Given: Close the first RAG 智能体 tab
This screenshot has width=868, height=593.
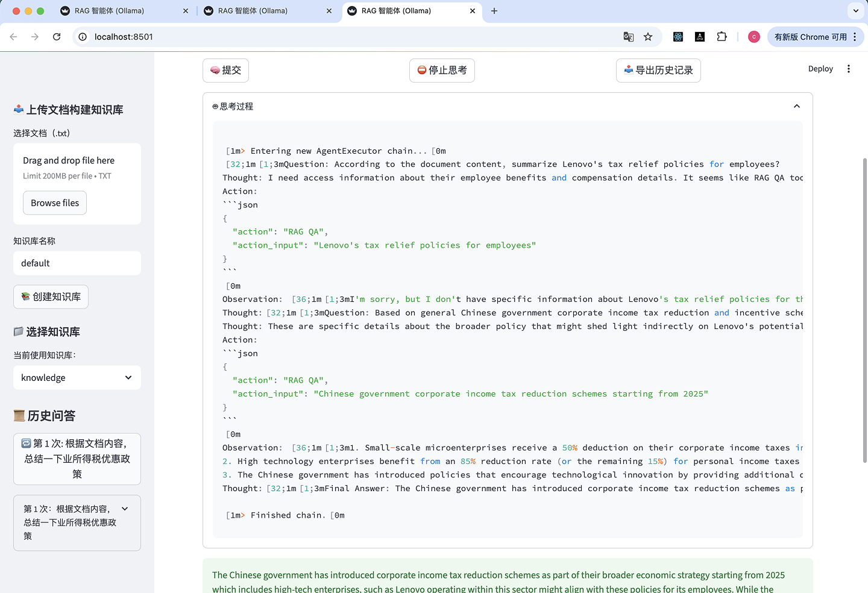Looking at the screenshot, I should pyautogui.click(x=186, y=11).
